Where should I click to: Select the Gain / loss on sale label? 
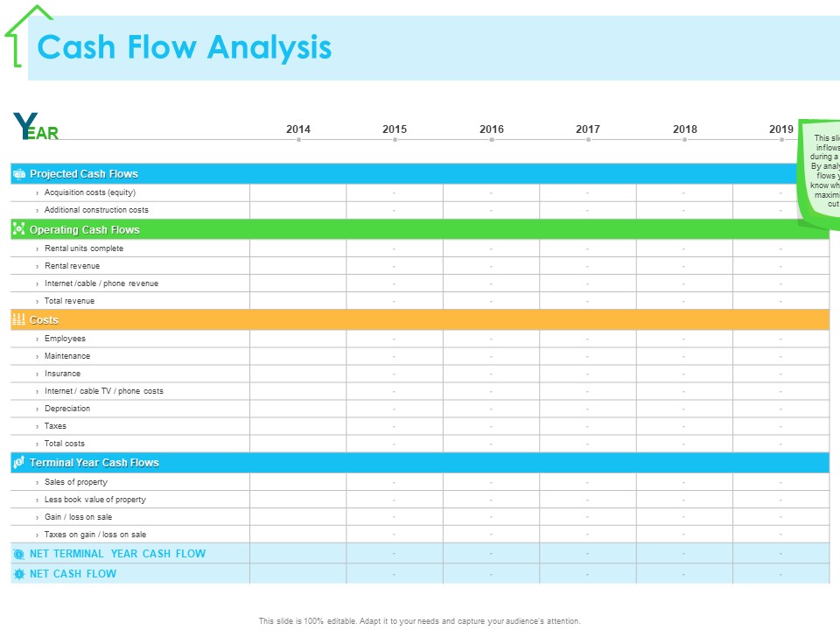pyautogui.click(x=78, y=517)
